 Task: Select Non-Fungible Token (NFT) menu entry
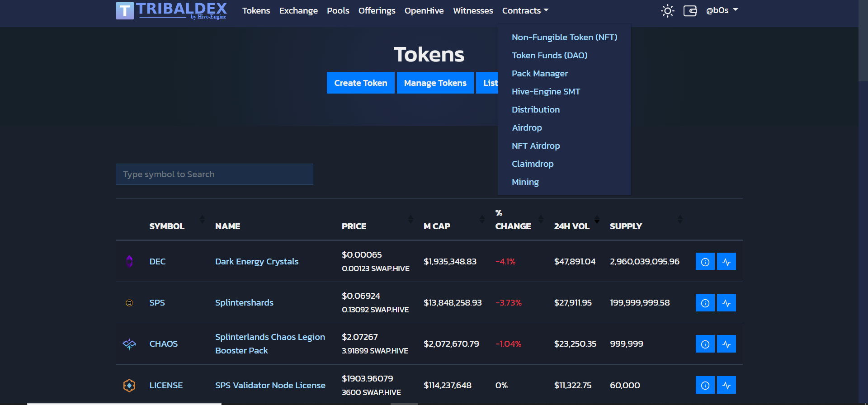point(564,37)
